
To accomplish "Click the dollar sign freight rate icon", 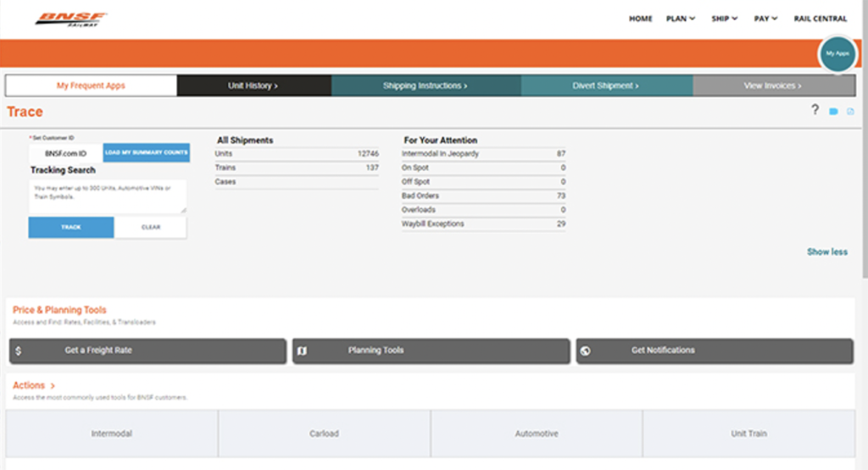I will tap(19, 351).
